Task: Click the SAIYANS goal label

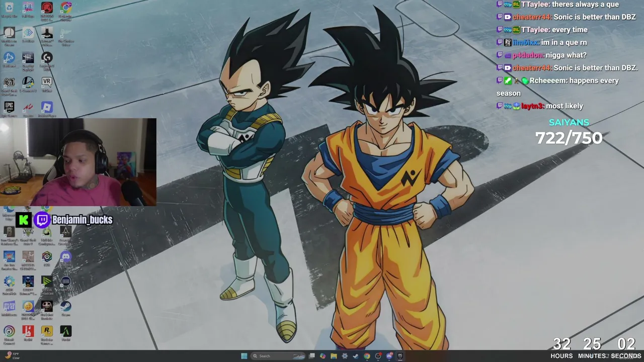Action: [569, 123]
